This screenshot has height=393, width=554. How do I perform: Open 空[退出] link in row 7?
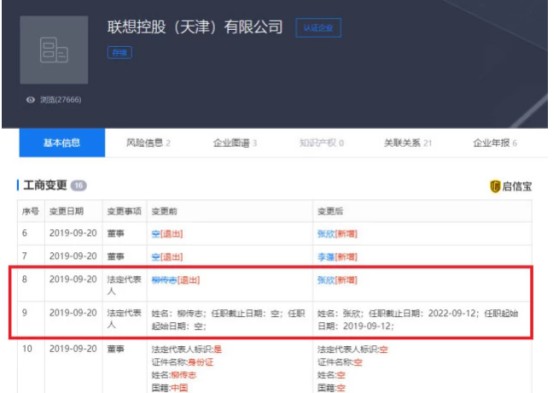[x=167, y=257]
